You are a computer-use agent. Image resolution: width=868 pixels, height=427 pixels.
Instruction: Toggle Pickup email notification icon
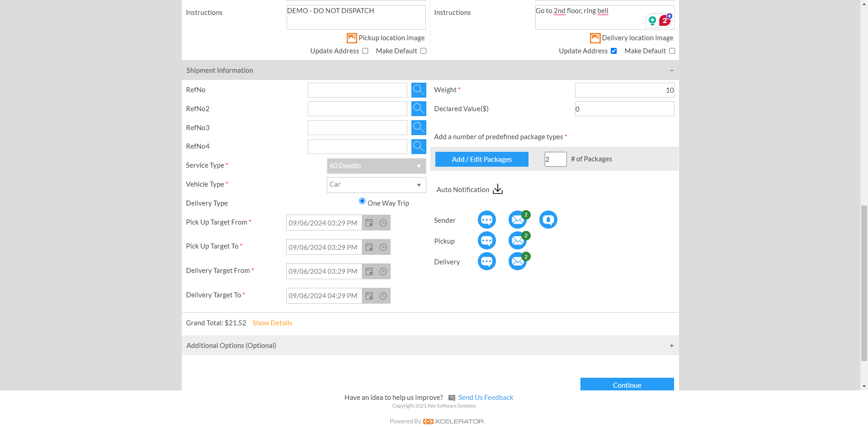click(x=518, y=241)
